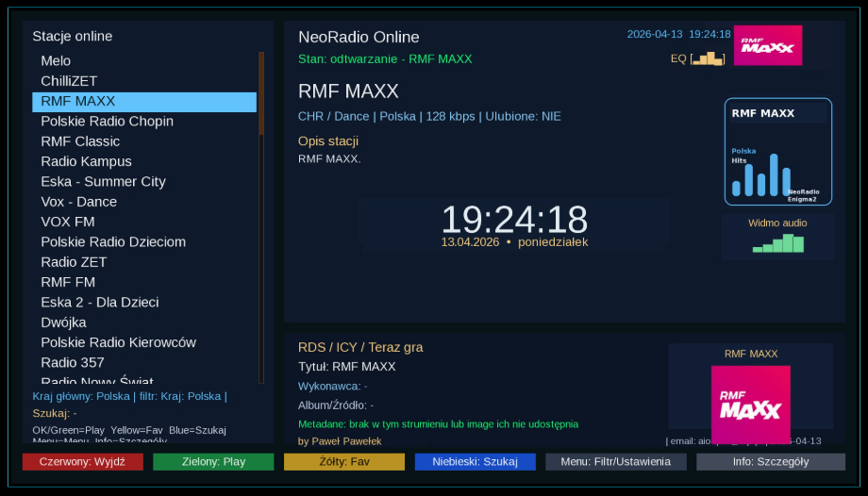Click the blue Niebieski: Szukaj button

click(476, 462)
